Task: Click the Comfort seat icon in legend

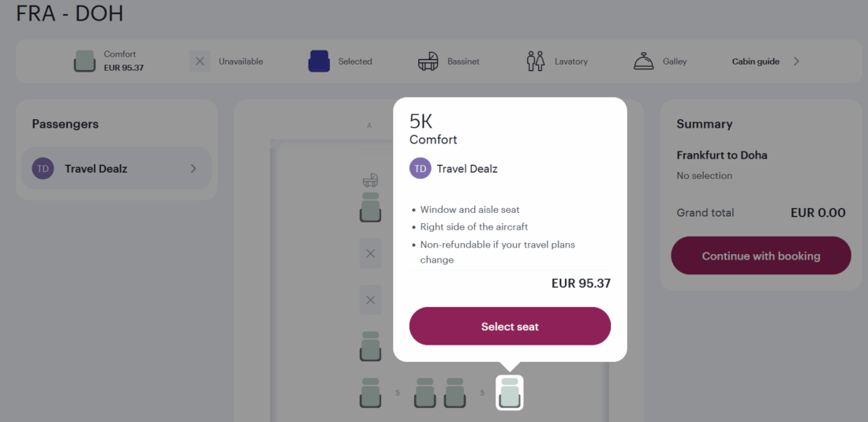Action: 84,62
